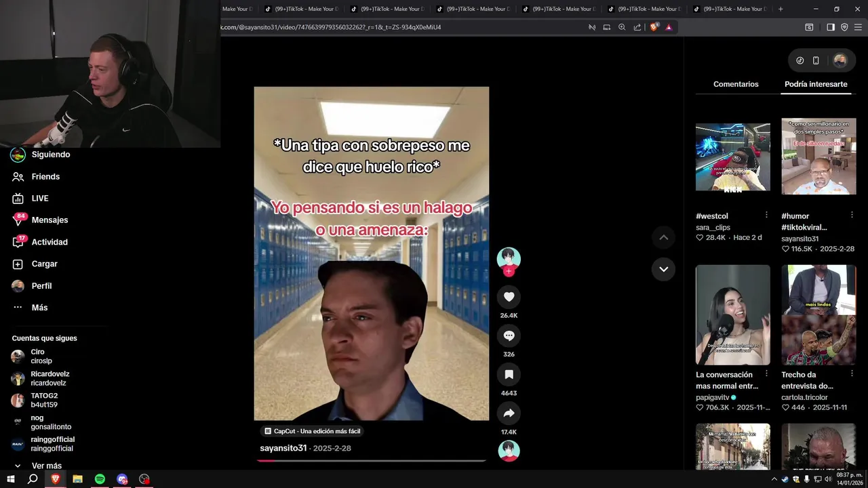Open options dots for La conversación video
The image size is (868, 488).
tap(767, 373)
